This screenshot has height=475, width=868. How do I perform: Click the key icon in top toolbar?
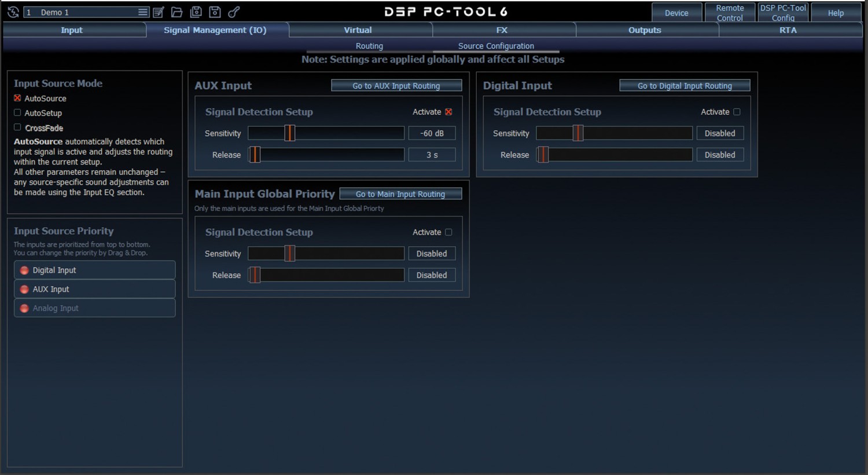(x=234, y=12)
